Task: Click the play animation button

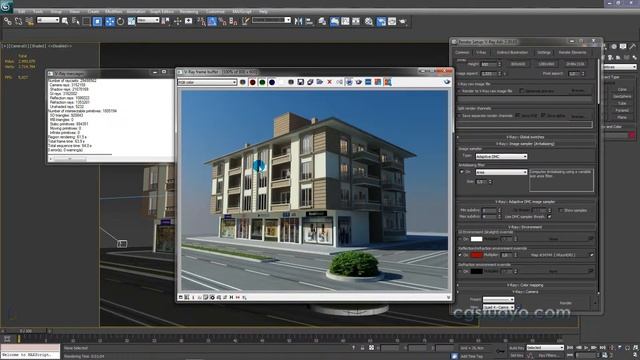Action: click(x=586, y=347)
